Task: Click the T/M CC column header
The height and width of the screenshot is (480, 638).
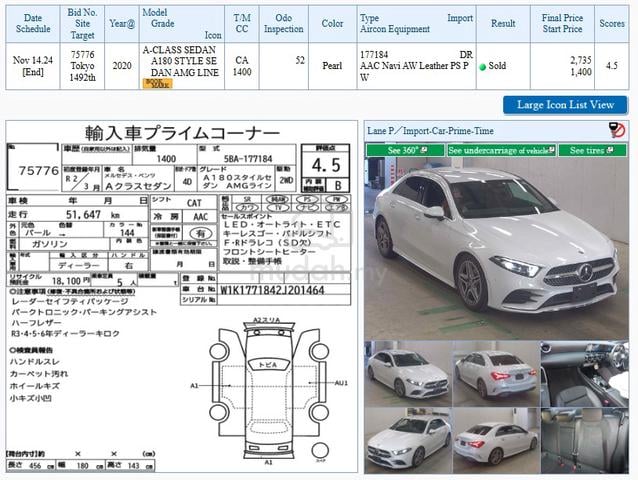Action: point(242,24)
